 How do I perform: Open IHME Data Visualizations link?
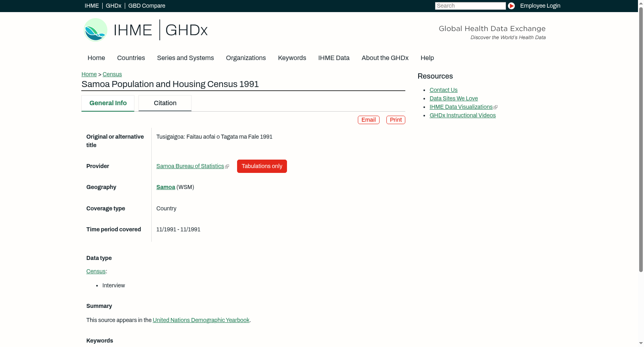tap(461, 107)
